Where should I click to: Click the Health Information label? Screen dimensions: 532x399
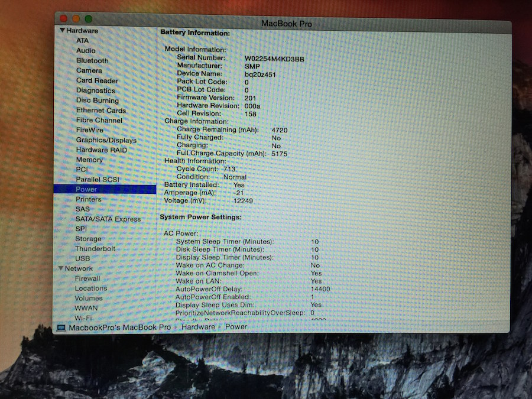195,161
